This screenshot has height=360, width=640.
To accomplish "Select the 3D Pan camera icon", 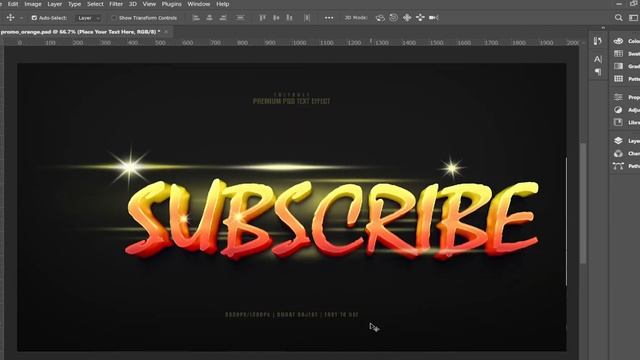I will 407,18.
